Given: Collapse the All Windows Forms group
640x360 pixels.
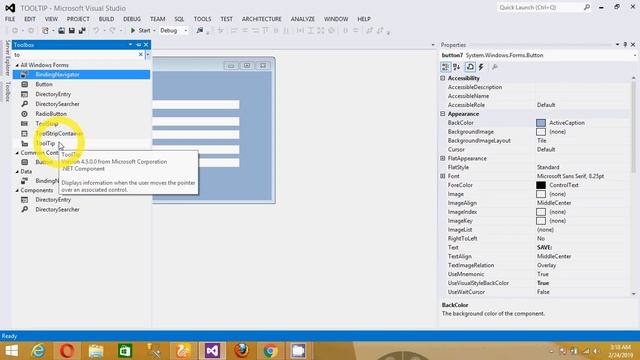Looking at the screenshot, I should click(17, 65).
